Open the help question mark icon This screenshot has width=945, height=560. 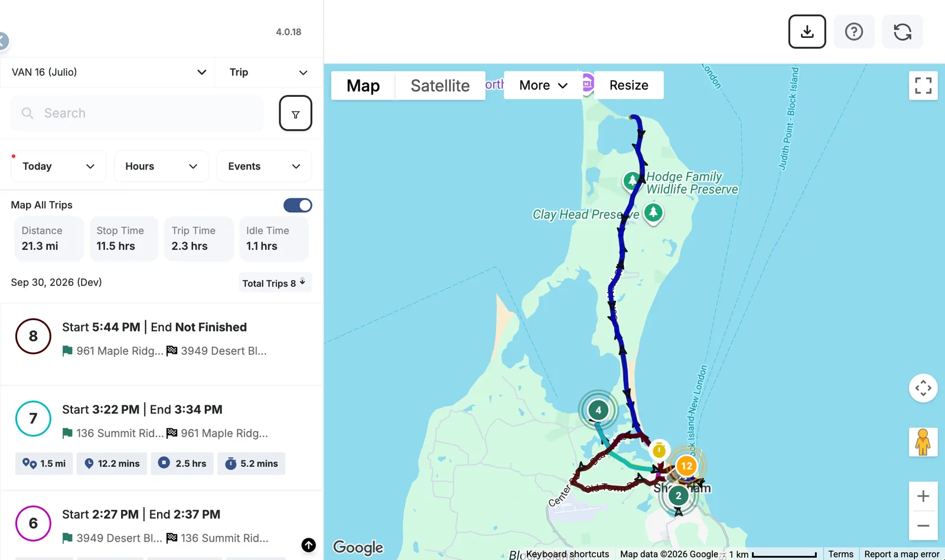click(x=854, y=31)
